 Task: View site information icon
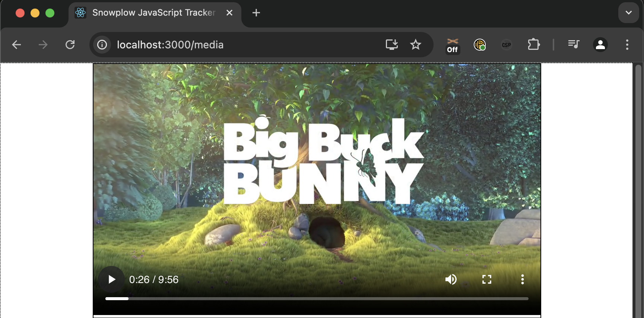102,45
